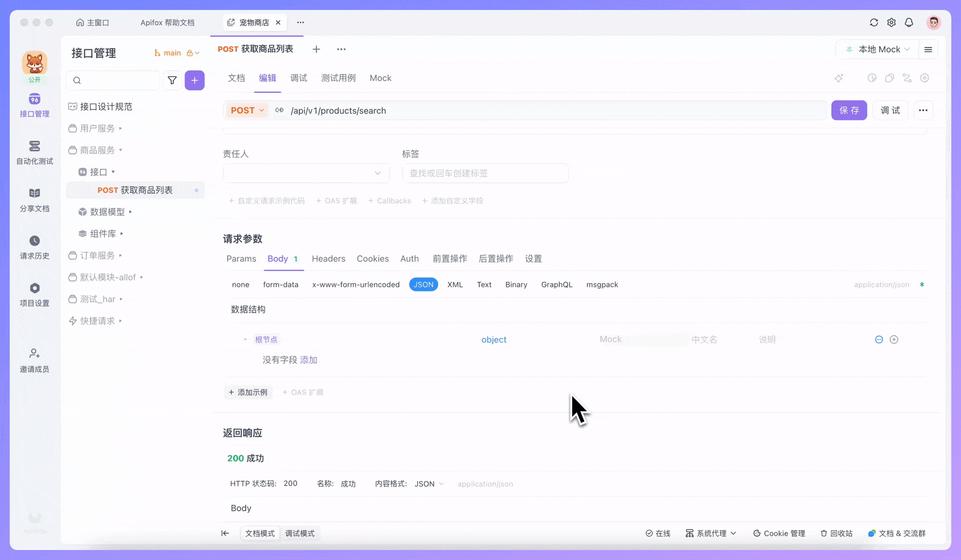
Task: Open the POST method dropdown
Action: (x=247, y=110)
